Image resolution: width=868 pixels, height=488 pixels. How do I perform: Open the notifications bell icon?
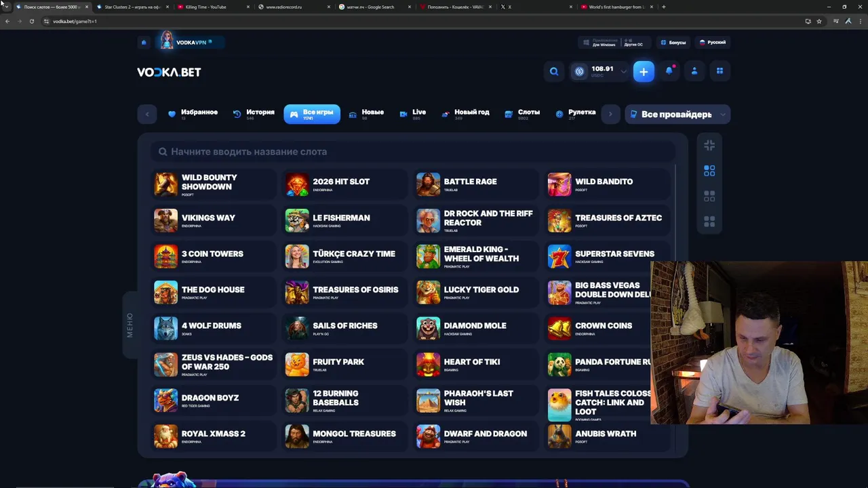point(669,71)
